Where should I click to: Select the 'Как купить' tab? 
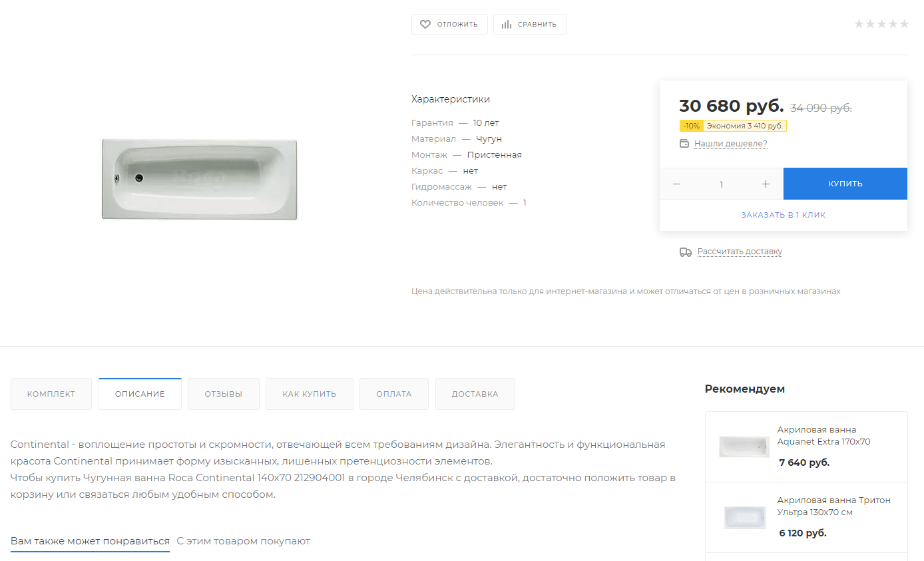pyautogui.click(x=309, y=394)
